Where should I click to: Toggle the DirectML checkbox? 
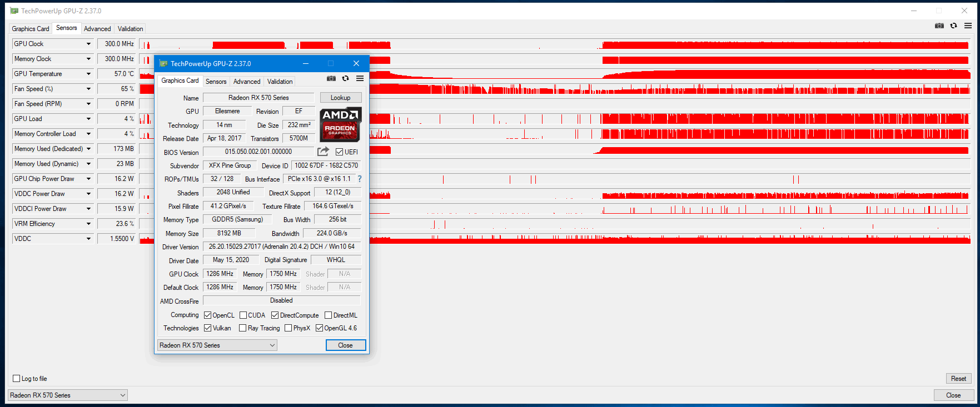(x=328, y=315)
